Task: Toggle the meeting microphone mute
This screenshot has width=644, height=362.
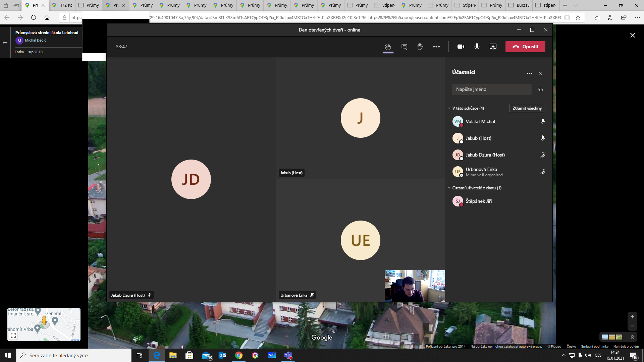Action: [x=477, y=47]
